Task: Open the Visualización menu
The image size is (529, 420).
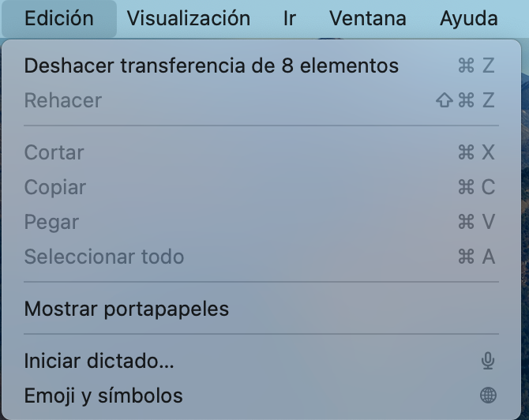Action: coord(189,18)
